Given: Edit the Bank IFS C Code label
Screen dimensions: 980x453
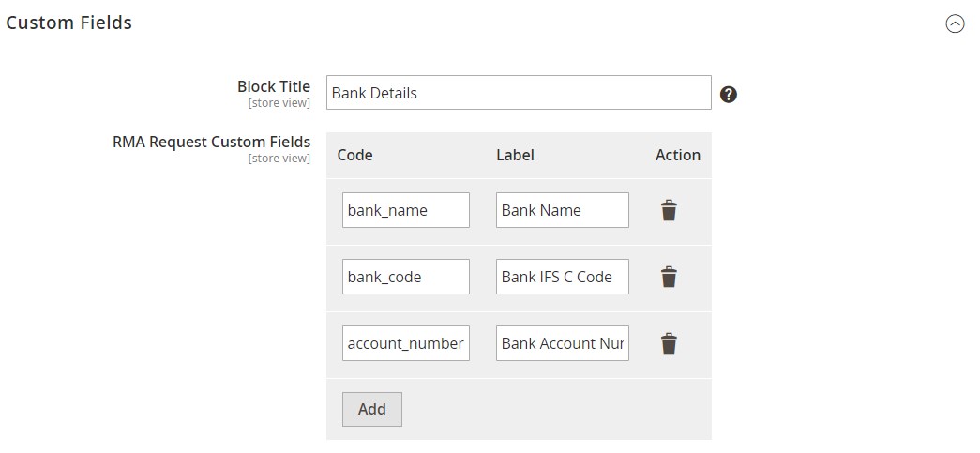Looking at the screenshot, I should [562, 277].
